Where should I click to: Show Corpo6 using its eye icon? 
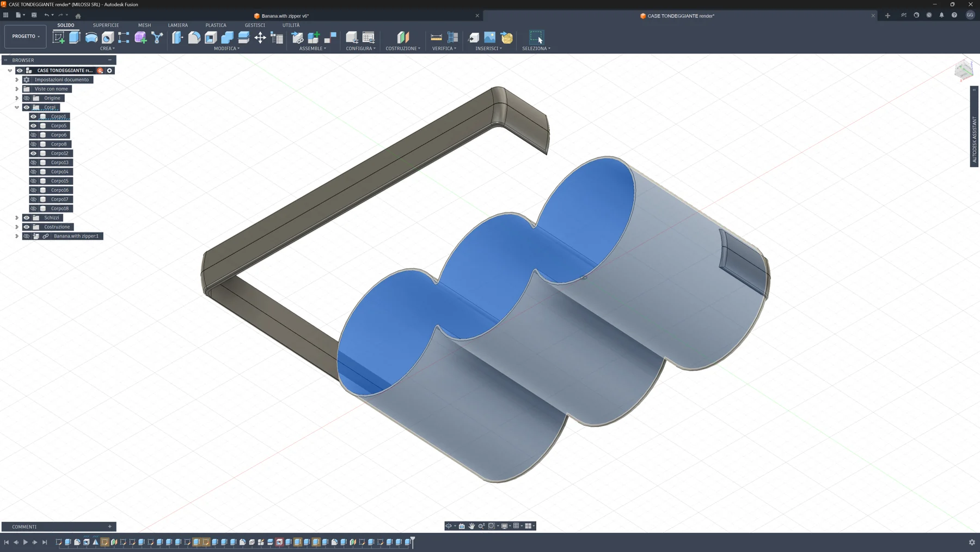click(x=34, y=135)
